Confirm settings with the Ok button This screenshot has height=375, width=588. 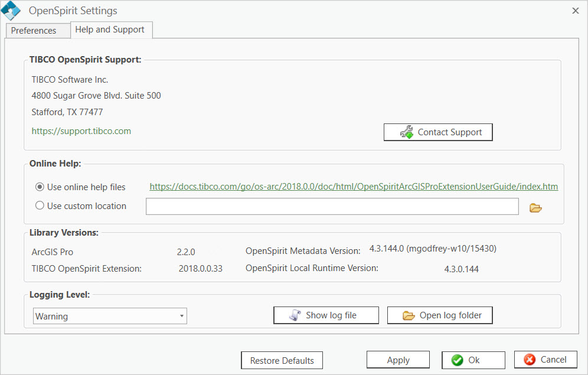pos(473,360)
